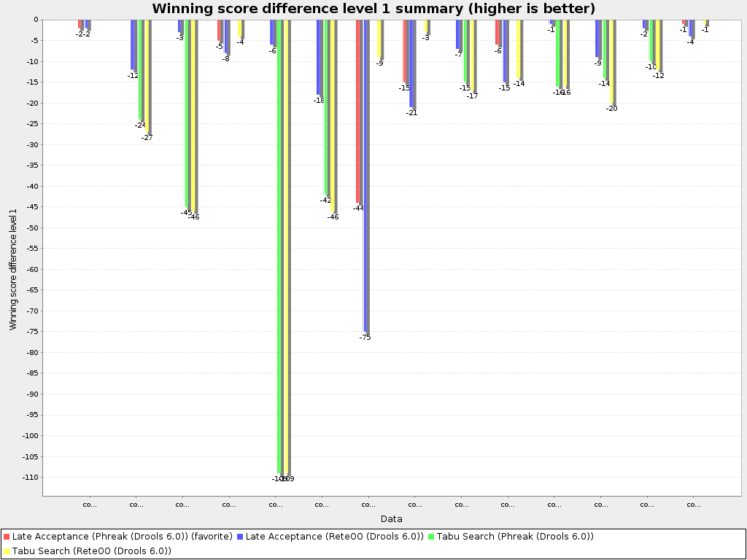This screenshot has width=747, height=560.
Task: Click the y-axis tick '0'
Action: point(36,20)
